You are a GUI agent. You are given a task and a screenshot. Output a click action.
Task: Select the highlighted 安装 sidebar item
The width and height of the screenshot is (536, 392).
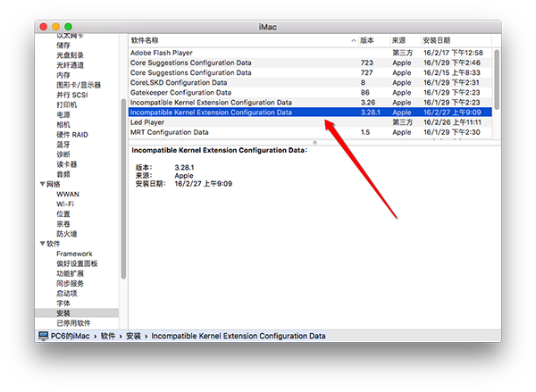pyautogui.click(x=77, y=313)
